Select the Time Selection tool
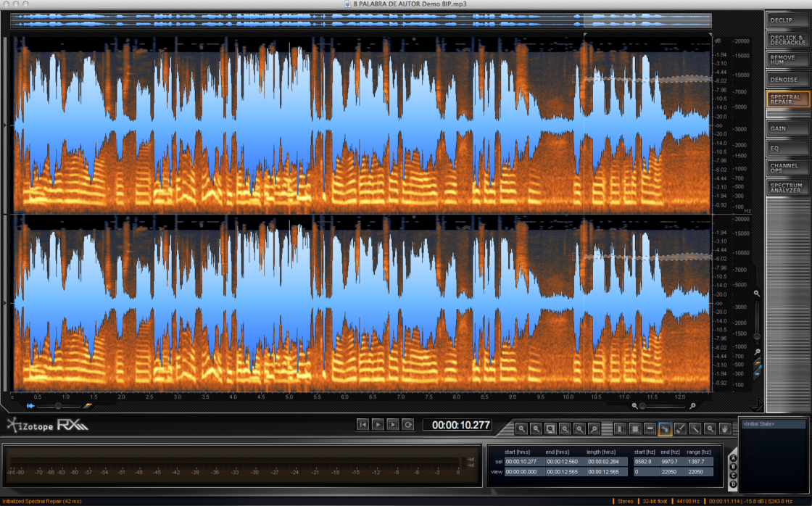812x506 pixels. point(620,428)
